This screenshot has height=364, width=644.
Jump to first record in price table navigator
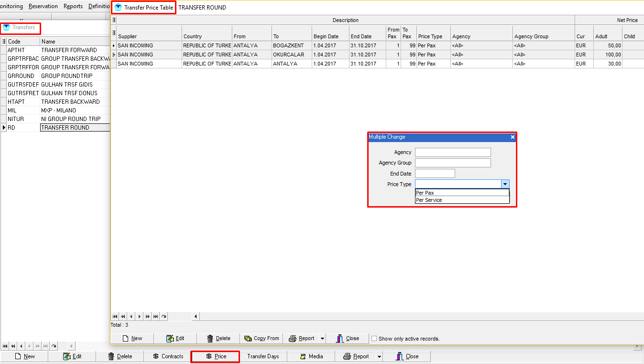115,316
